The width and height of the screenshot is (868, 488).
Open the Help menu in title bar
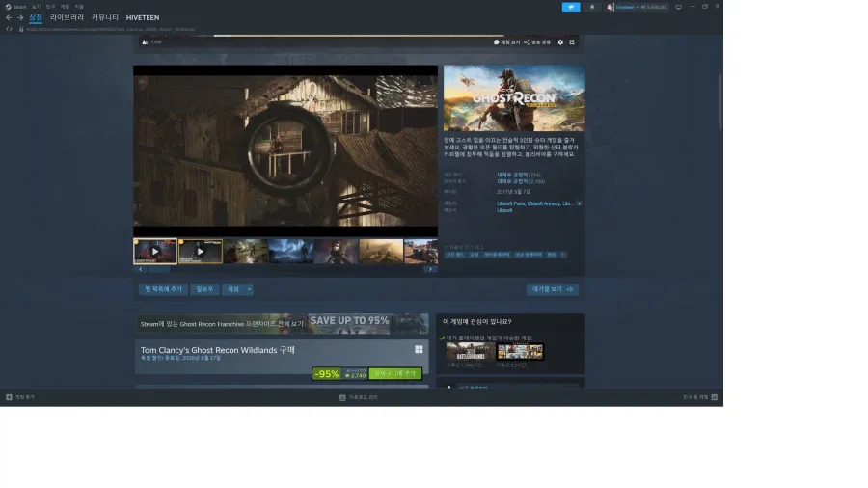click(79, 7)
